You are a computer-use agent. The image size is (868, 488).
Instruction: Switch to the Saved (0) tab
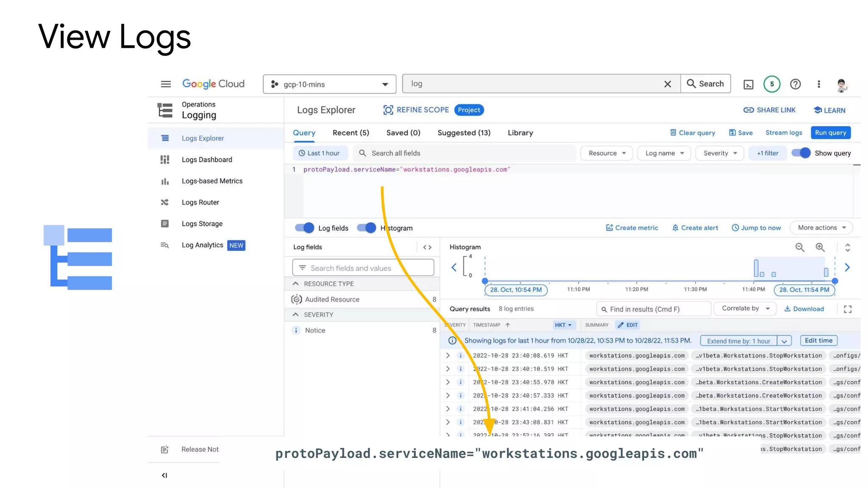pos(403,133)
